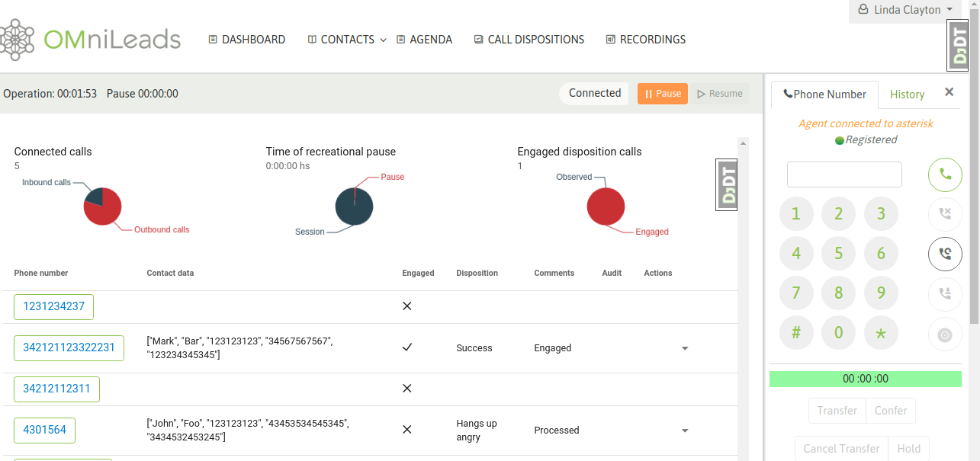The width and height of the screenshot is (980, 461).
Task: Click the 'Hangs up angry' disposition text
Action: coord(477,431)
